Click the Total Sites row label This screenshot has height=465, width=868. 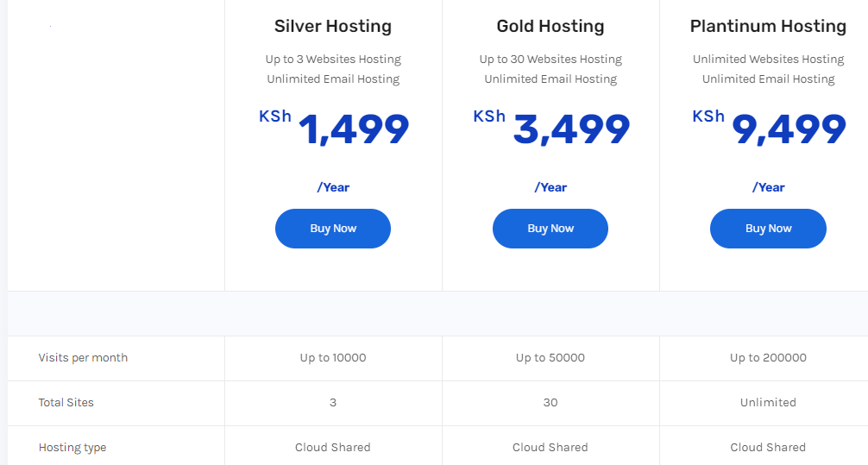pyautogui.click(x=66, y=402)
